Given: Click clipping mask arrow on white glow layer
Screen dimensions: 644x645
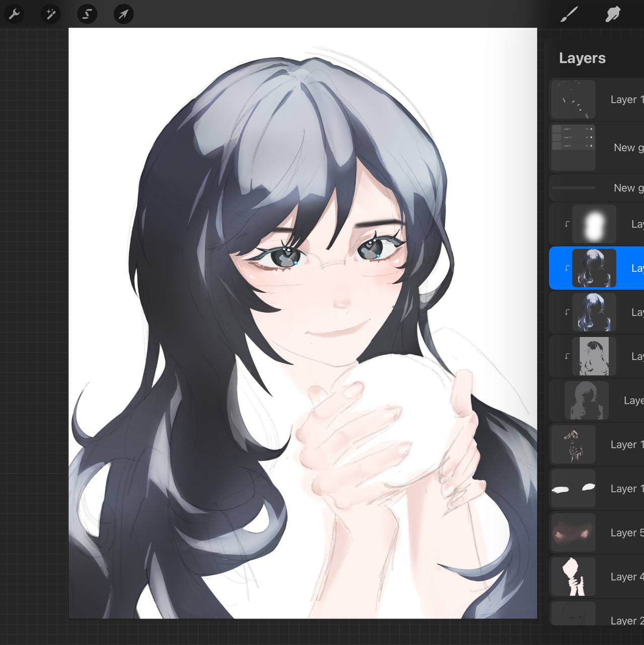Looking at the screenshot, I should (566, 224).
